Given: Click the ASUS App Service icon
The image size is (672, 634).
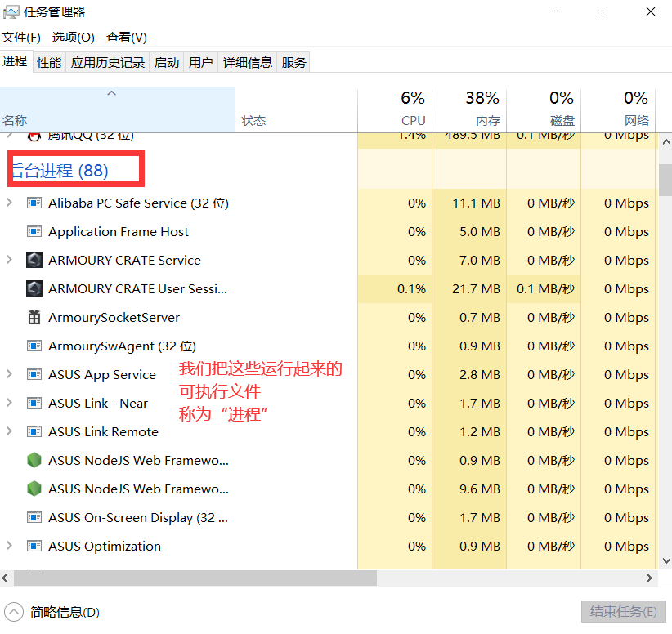Looking at the screenshot, I should (x=34, y=374).
